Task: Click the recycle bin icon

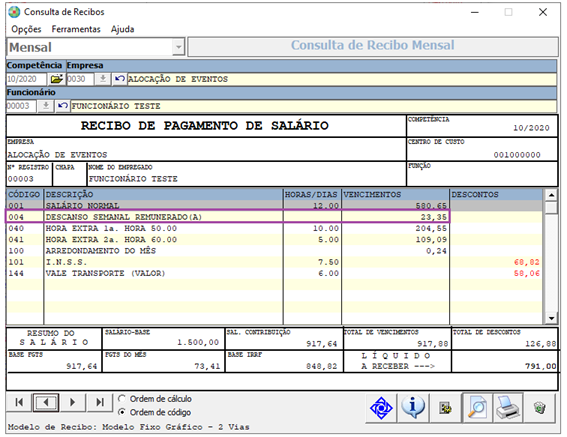Action: 540,408
